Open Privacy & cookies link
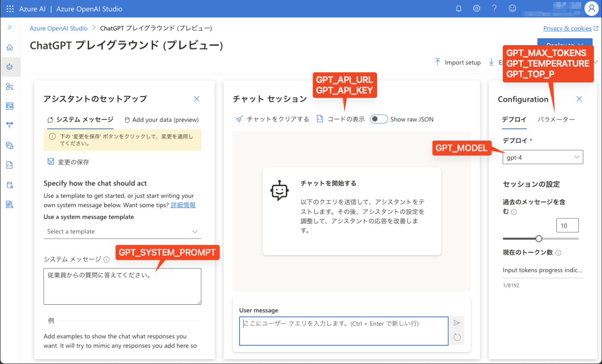Screen dimensions: 602x364 coord(571,28)
